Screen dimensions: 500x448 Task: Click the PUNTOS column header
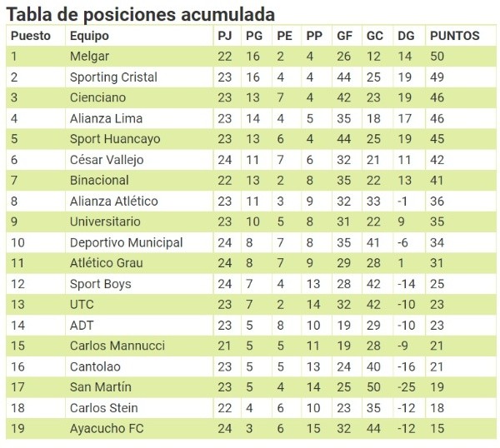click(x=454, y=36)
